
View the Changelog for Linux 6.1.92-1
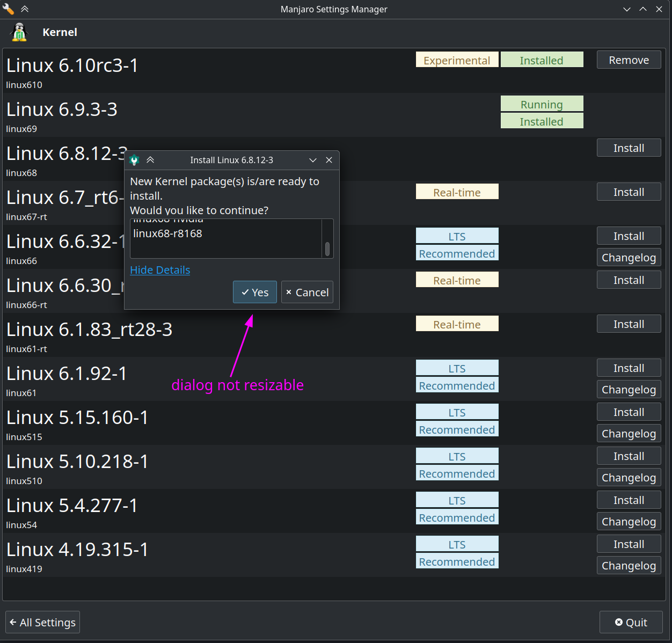click(629, 390)
